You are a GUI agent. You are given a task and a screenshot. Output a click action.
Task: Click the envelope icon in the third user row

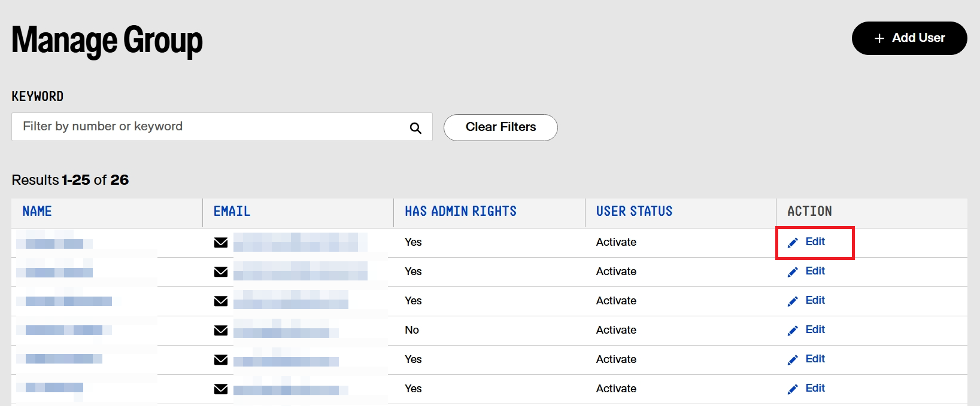[x=221, y=301]
